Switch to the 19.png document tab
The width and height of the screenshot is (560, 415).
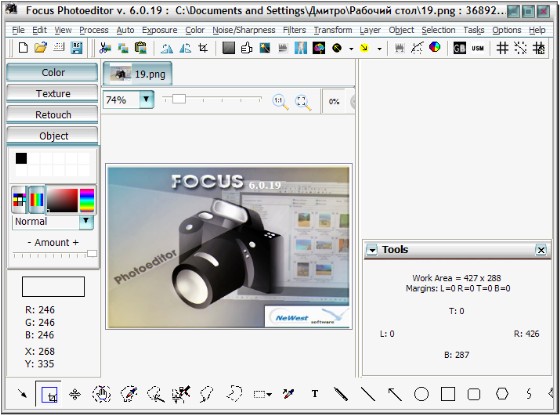[138, 74]
